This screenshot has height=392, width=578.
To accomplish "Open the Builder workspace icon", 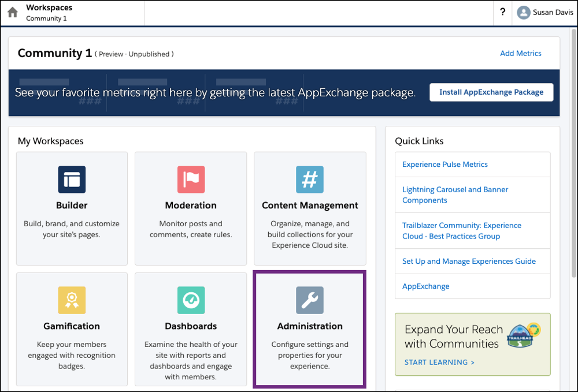I will coord(72,180).
